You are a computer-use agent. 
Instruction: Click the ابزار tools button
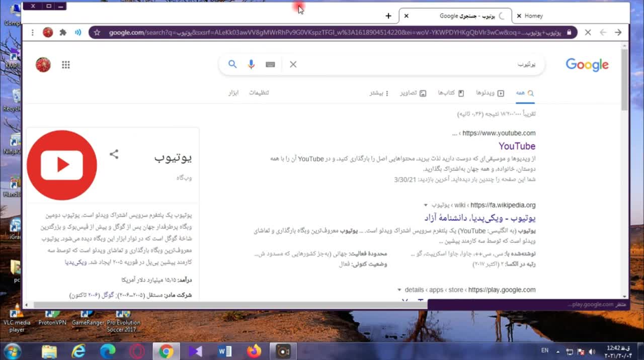[233, 93]
